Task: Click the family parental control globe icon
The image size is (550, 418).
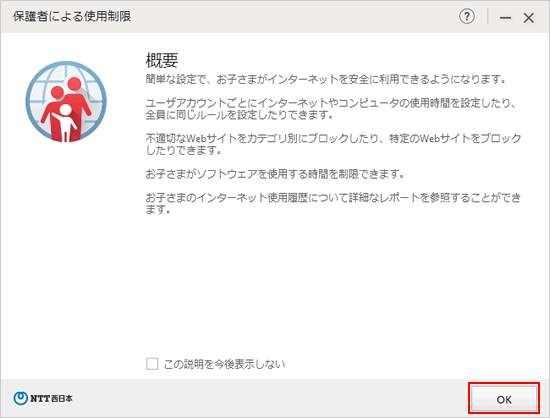Action: point(66,102)
